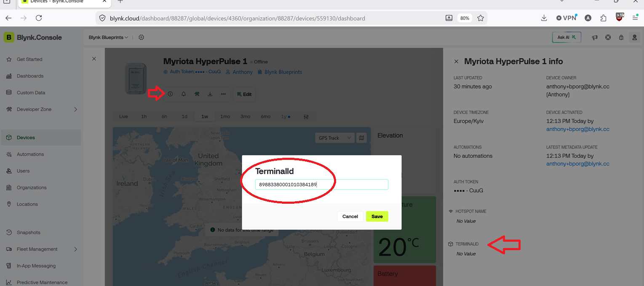Open VPN extension
This screenshot has width=644, height=286.
(566, 18)
